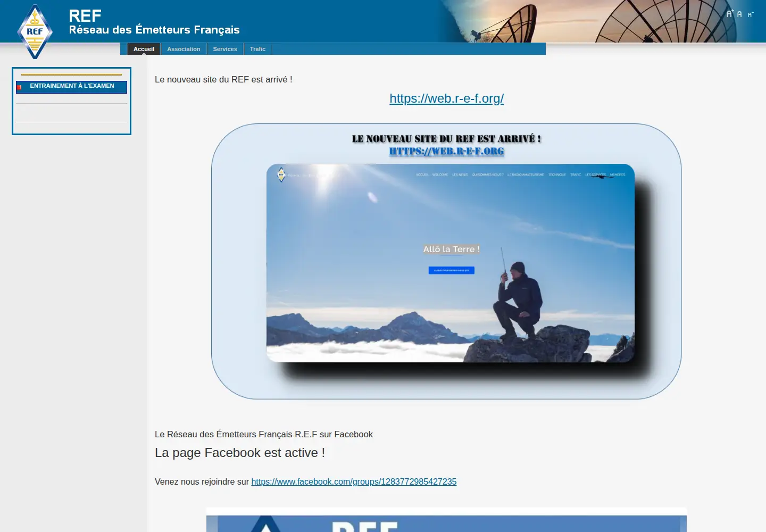Click the REF diamond logo
The height and width of the screenshot is (532, 766).
point(35,32)
